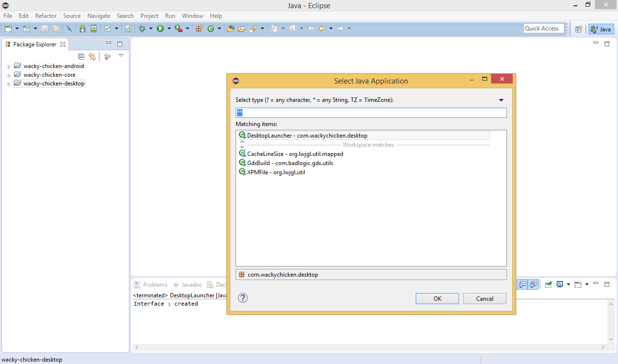
Task: Click the Display Selected Console monitor icon
Action: click(x=560, y=284)
